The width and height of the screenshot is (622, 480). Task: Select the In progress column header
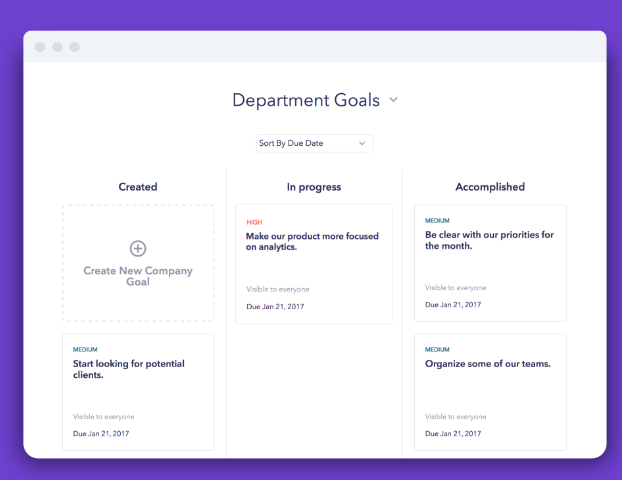314,187
